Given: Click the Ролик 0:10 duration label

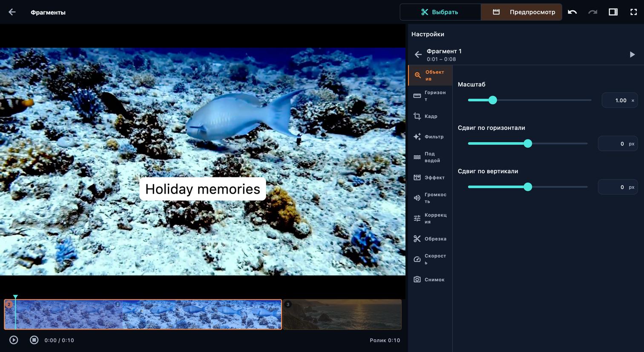Looking at the screenshot, I should tap(385, 341).
